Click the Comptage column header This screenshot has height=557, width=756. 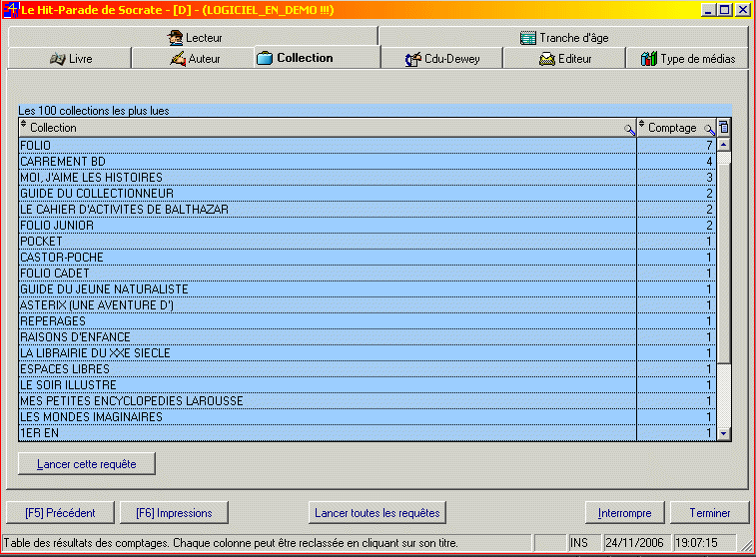click(x=676, y=128)
